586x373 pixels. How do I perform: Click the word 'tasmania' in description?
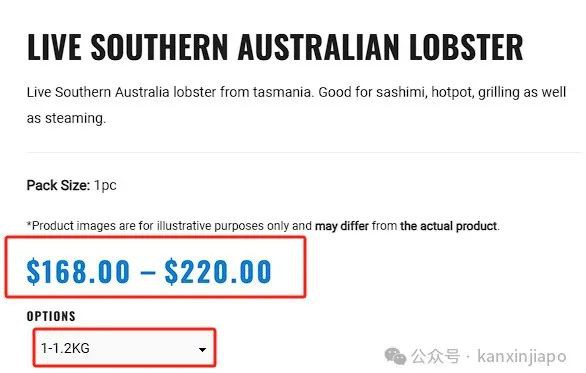click(282, 92)
